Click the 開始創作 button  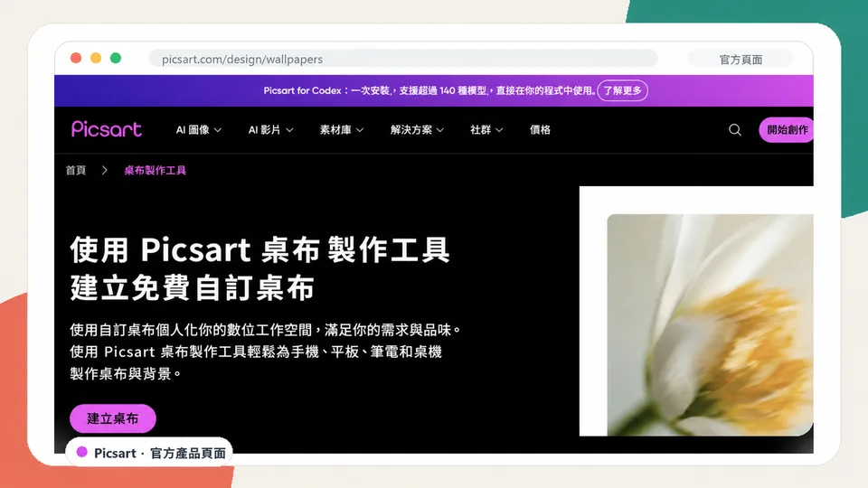tap(786, 130)
